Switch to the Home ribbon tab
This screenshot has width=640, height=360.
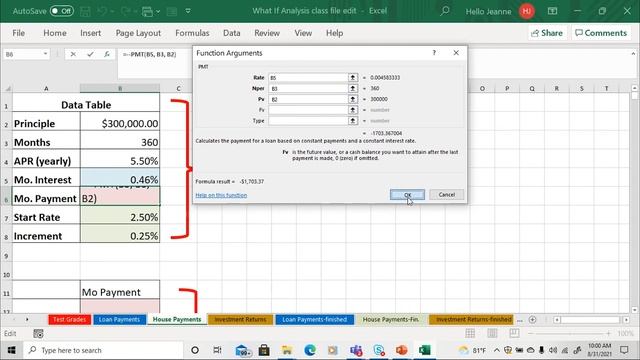55,33
